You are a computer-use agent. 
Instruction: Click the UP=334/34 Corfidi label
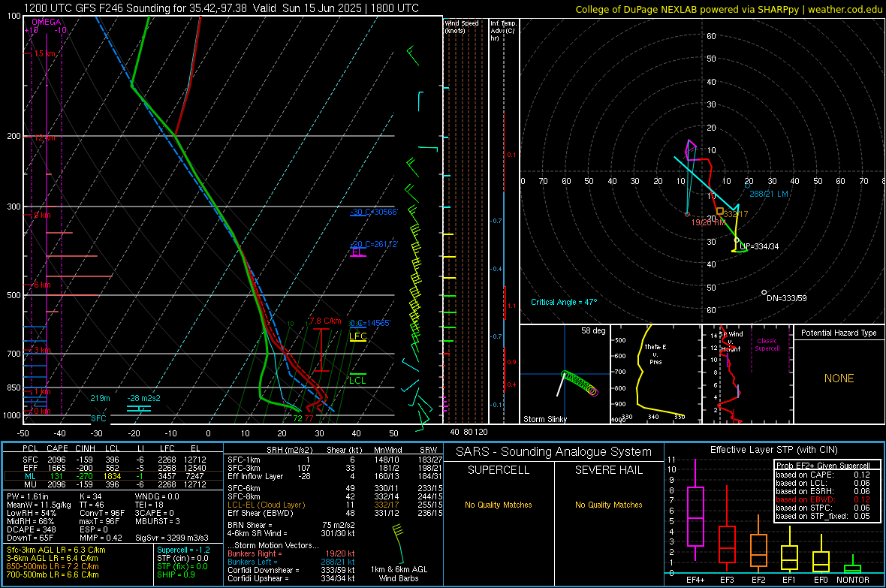click(x=759, y=246)
